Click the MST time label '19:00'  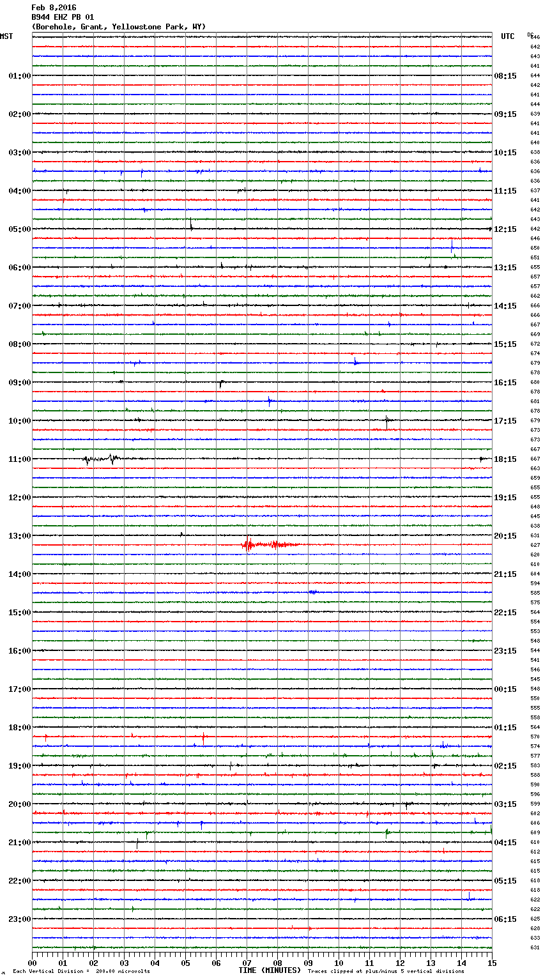20,766
